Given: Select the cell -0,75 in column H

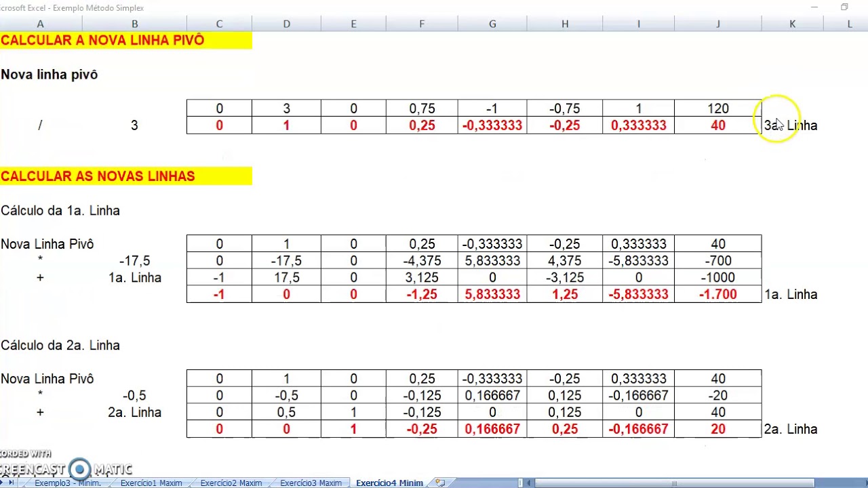Looking at the screenshot, I should click(565, 108).
